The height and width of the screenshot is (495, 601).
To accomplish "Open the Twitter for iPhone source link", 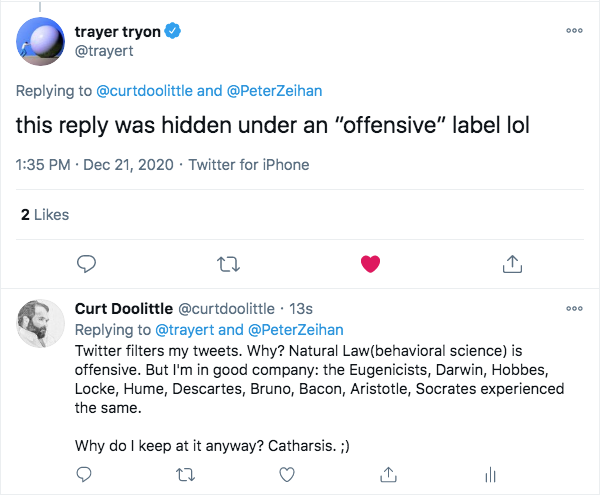I will [x=249, y=165].
